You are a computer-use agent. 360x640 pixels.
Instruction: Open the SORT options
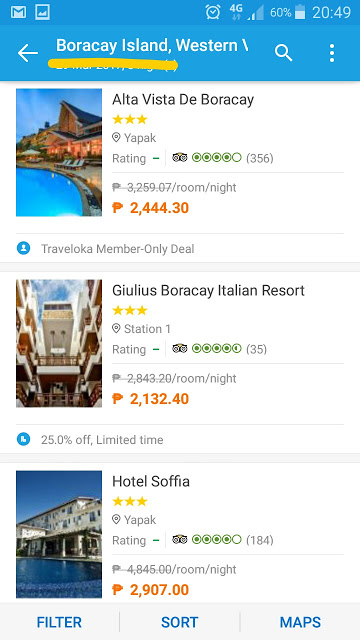point(180,622)
